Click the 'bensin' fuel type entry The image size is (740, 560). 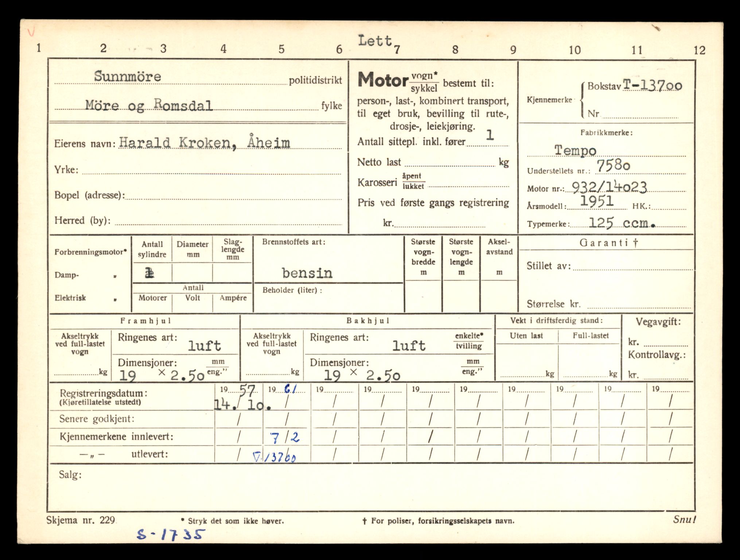point(307,273)
